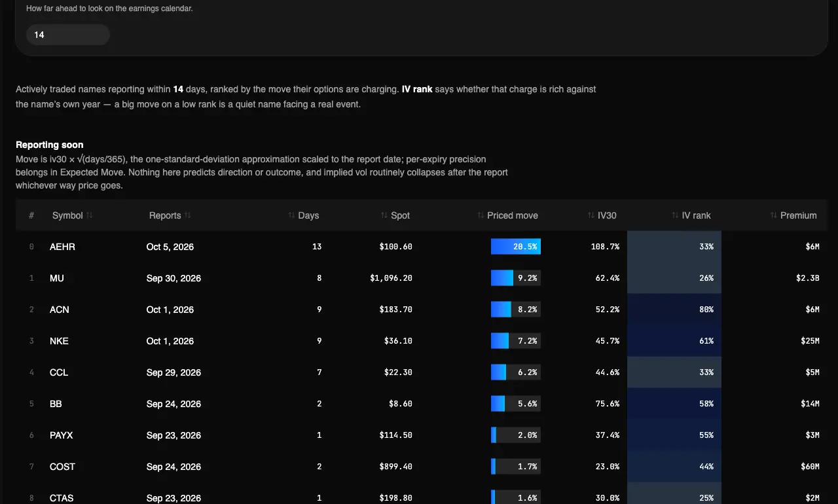Select the $25M premium value for NKE
Viewport: 838px width, 504px height.
click(x=810, y=341)
